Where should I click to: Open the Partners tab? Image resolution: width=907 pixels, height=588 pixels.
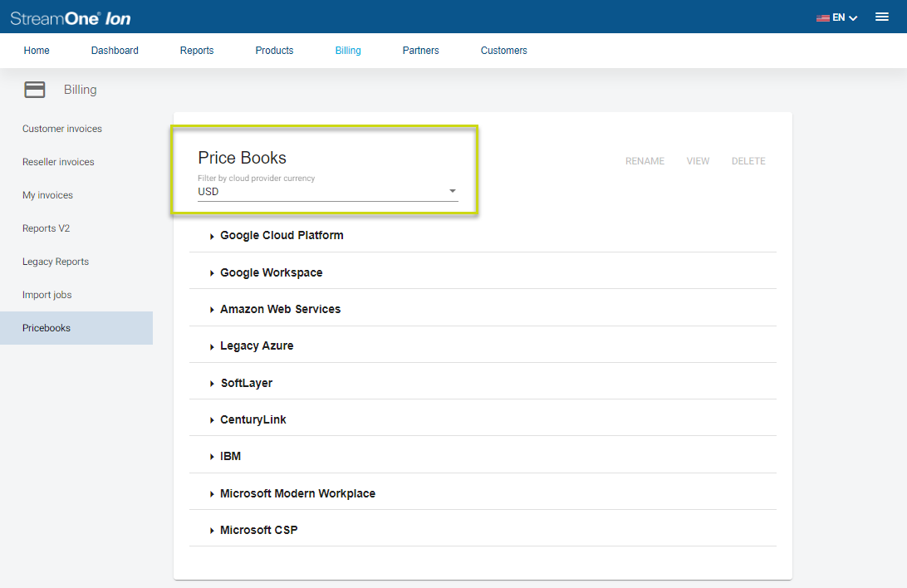(x=420, y=51)
